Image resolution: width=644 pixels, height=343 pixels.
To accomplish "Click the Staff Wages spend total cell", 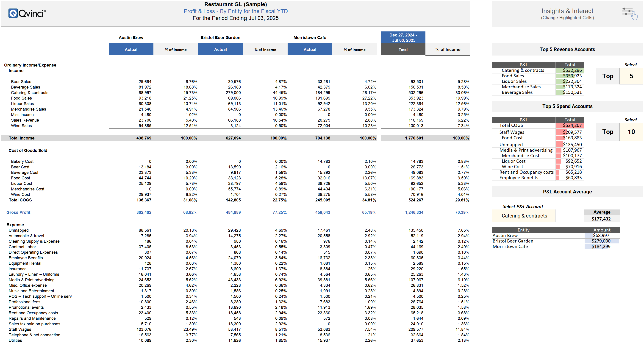I will [570, 132].
